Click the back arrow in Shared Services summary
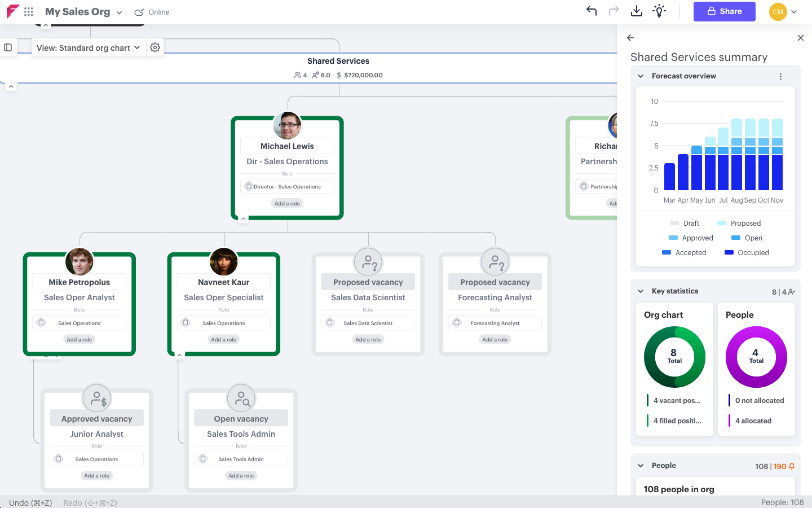 (630, 38)
